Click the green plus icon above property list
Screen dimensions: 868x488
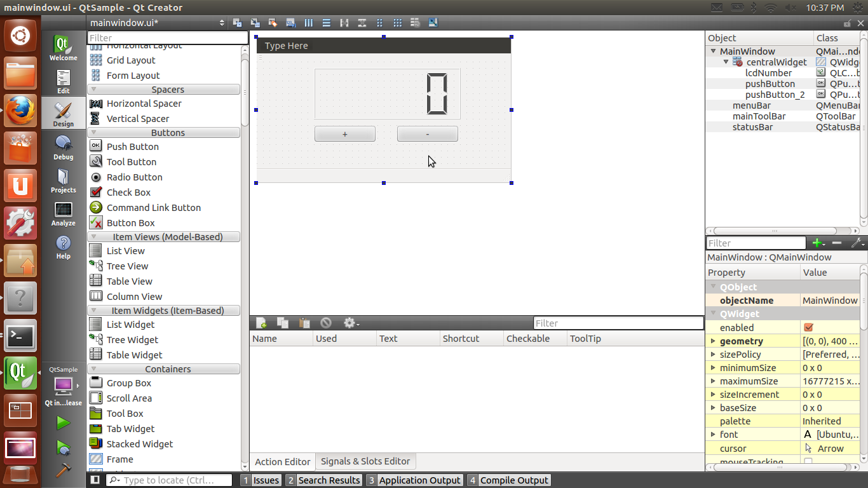(x=818, y=243)
